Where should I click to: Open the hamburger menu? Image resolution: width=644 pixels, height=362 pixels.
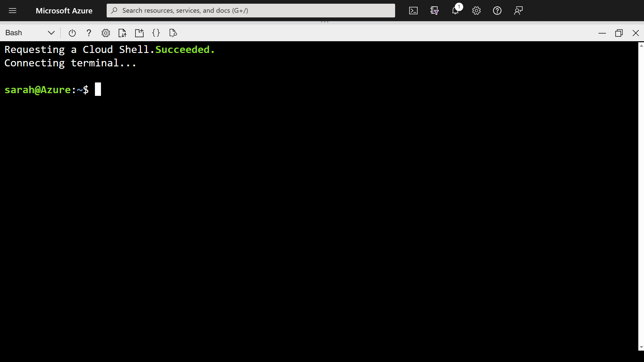point(12,10)
